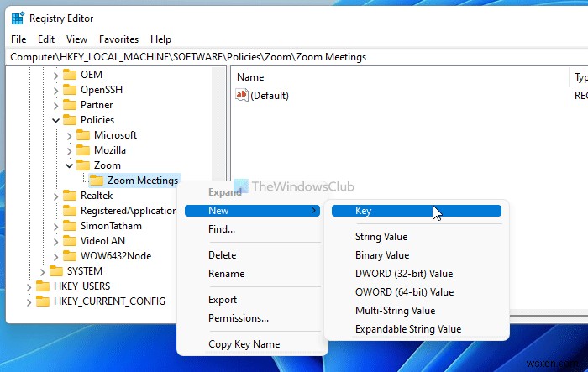Select the HKEY_CURRENT_CONFIG folder icon
Image resolution: width=588 pixels, height=372 pixels.
coord(42,301)
